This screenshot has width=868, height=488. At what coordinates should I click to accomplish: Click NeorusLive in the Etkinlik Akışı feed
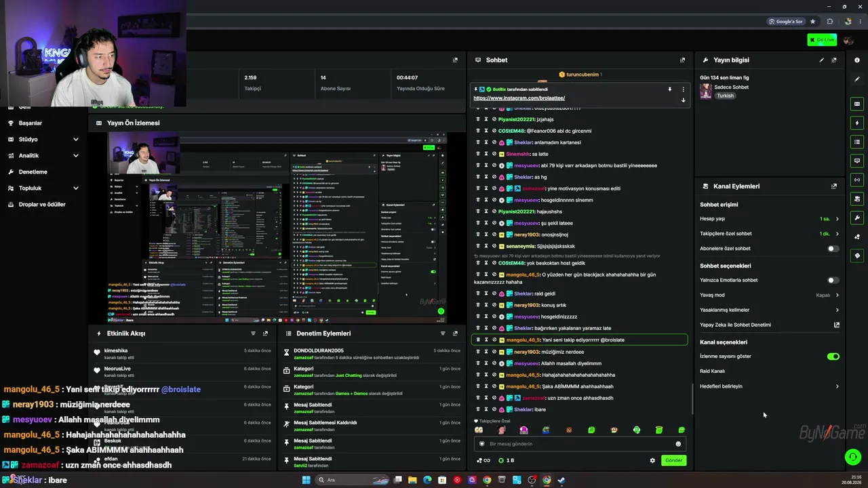117,369
